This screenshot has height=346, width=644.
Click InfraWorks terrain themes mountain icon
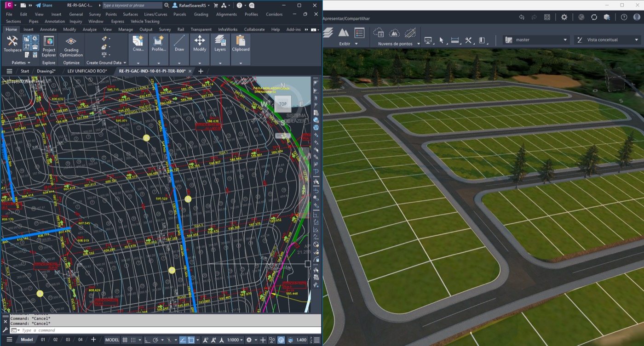344,33
